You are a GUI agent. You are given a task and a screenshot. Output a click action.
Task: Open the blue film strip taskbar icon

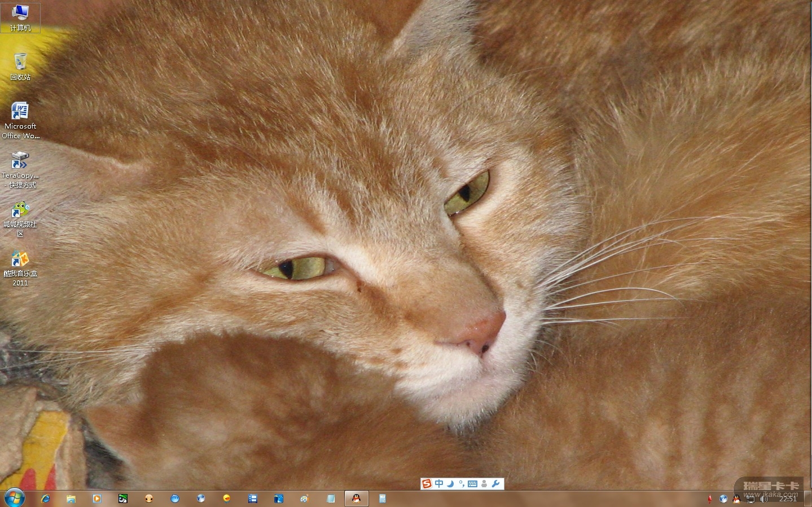(x=253, y=499)
